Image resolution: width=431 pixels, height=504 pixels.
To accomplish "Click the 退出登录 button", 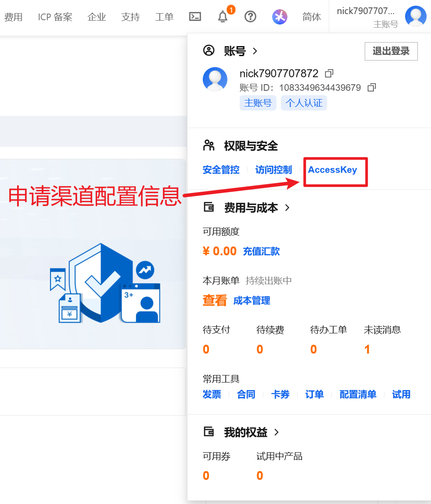I will click(x=391, y=51).
